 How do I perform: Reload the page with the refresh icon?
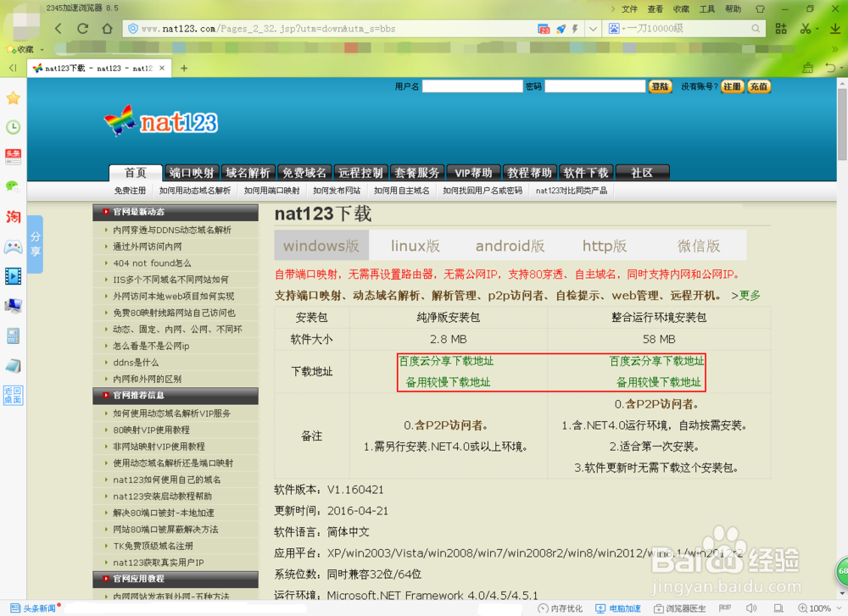tap(82, 28)
